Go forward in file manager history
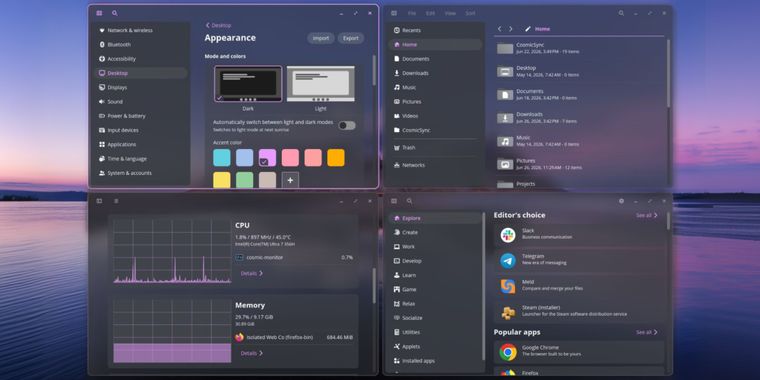This screenshot has width=760, height=380. click(510, 29)
